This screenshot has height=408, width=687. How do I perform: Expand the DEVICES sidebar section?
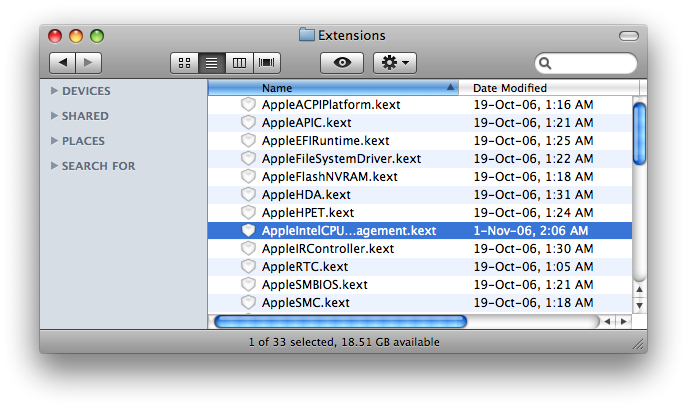click(x=54, y=91)
